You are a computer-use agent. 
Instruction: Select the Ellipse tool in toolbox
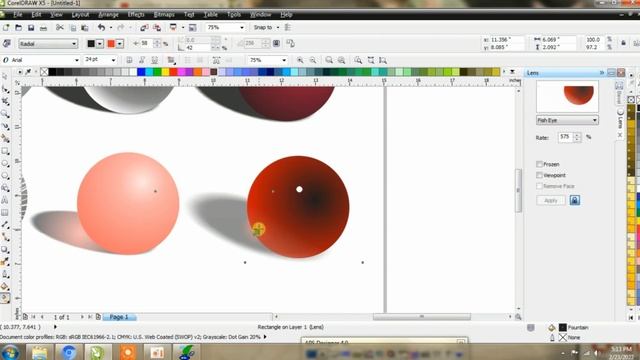[5, 163]
